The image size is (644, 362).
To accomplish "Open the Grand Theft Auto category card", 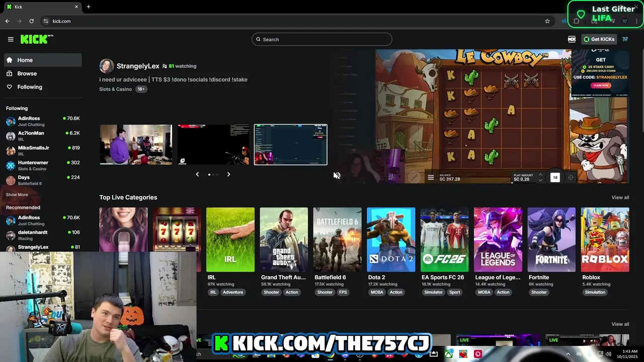I will (284, 239).
